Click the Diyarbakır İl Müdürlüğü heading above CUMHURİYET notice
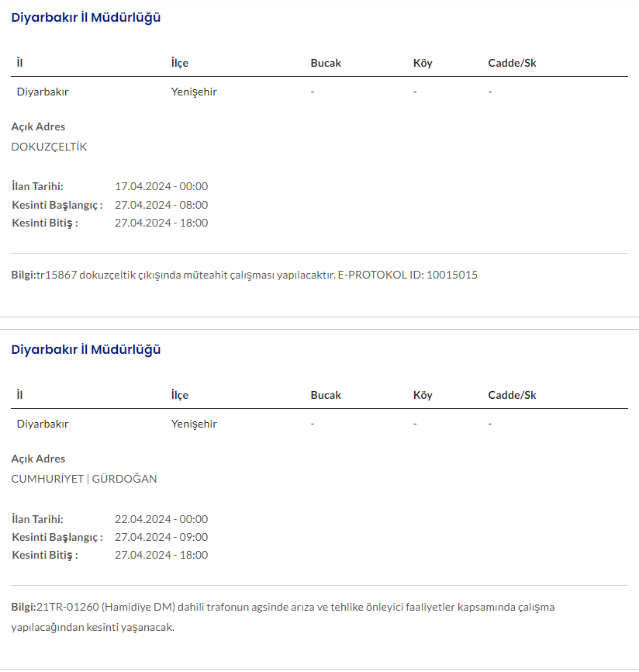This screenshot has width=639, height=672. pos(86,349)
